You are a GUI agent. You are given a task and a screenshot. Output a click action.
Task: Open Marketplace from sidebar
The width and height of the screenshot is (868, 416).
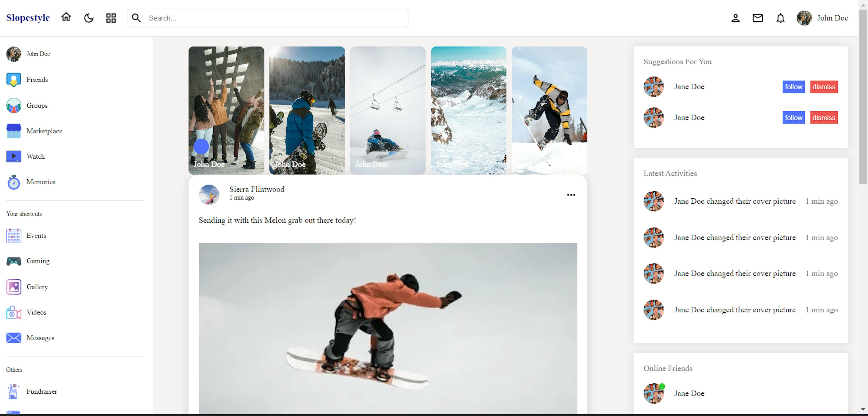tap(44, 131)
